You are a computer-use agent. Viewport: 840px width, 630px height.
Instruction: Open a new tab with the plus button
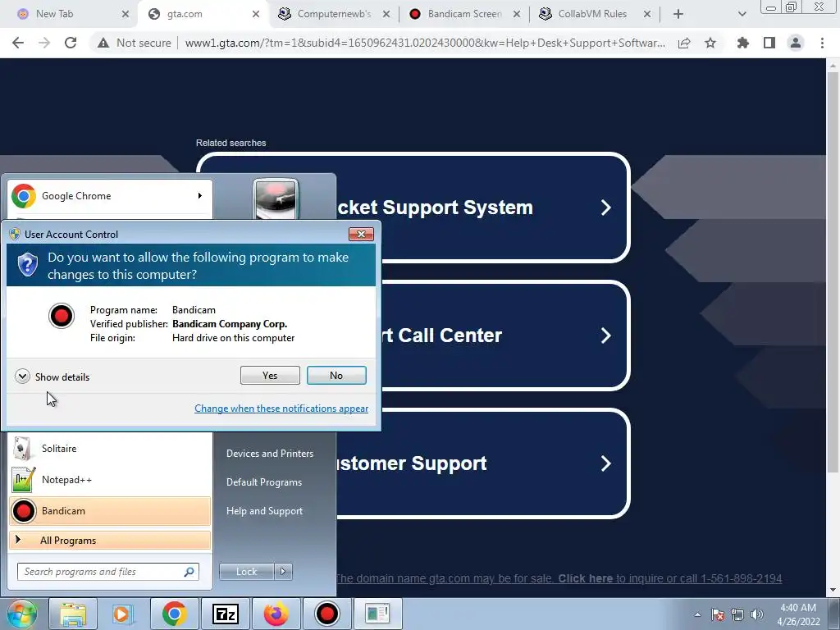pos(678,14)
